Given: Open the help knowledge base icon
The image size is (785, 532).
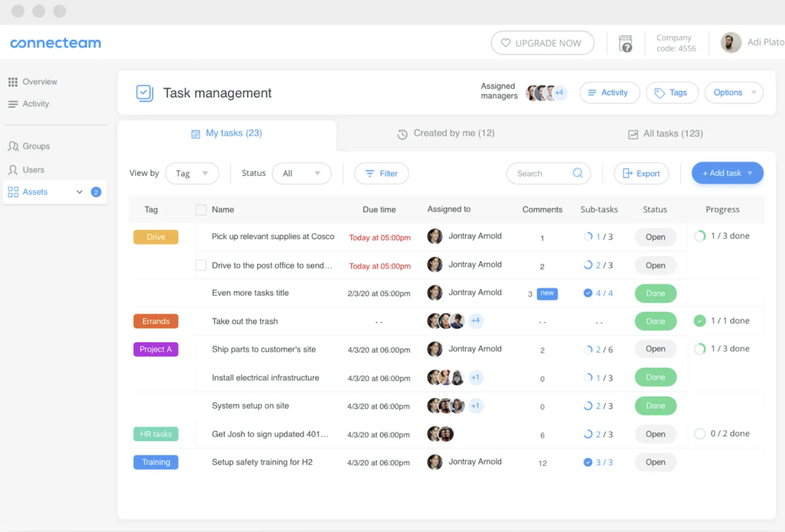Looking at the screenshot, I should click(626, 42).
